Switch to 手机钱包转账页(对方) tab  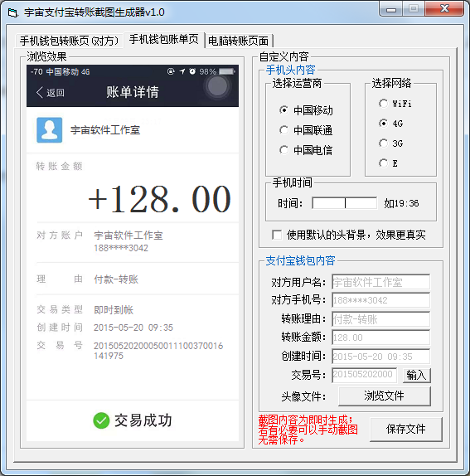click(x=69, y=41)
